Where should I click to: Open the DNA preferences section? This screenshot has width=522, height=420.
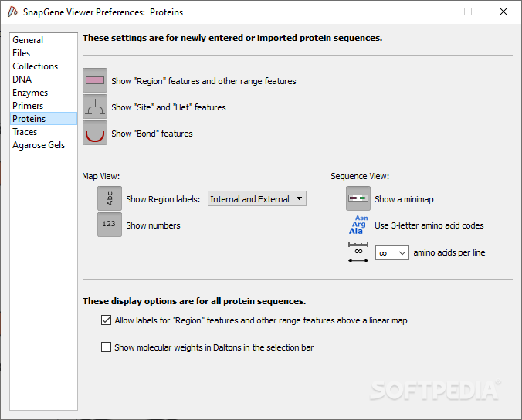(x=43, y=80)
